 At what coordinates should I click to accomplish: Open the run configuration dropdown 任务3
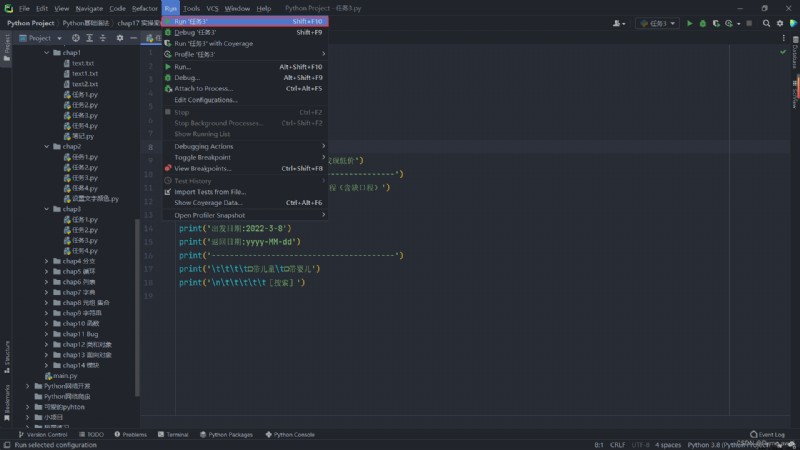pyautogui.click(x=657, y=23)
